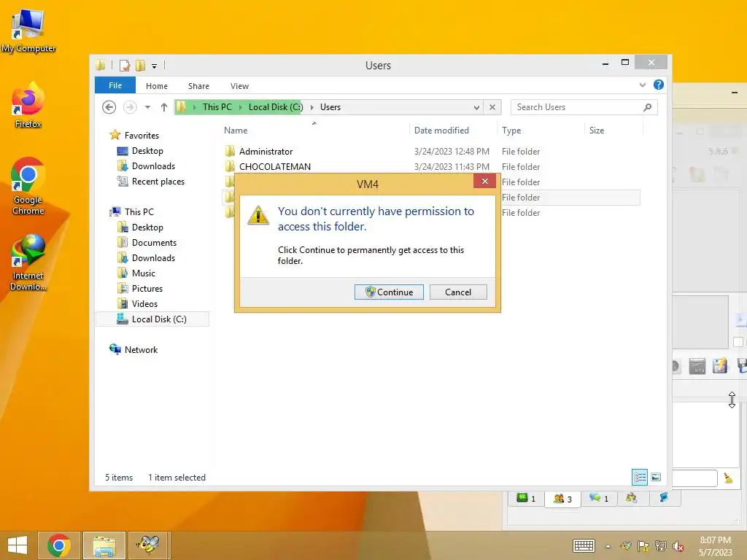747x560 pixels.
Task: Expand the ribbon with the chevron
Action: [642, 85]
